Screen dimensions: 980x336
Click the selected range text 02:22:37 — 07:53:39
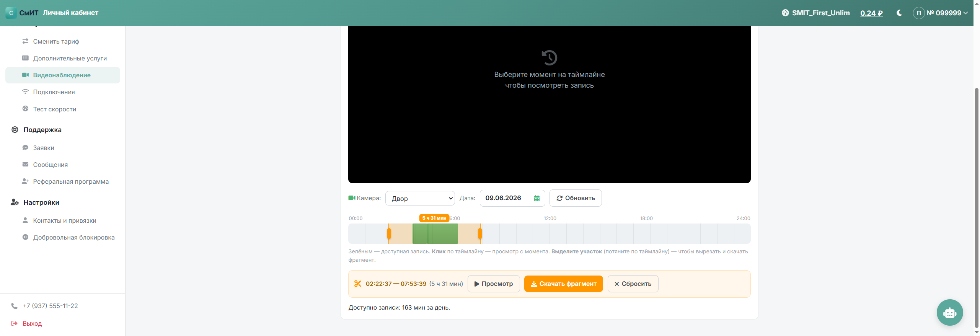tap(396, 284)
